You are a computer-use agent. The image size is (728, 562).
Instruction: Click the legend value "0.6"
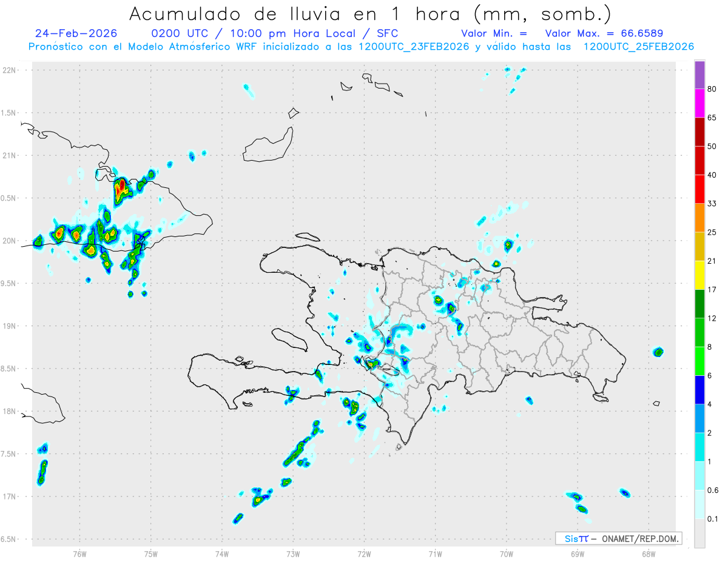tap(713, 490)
